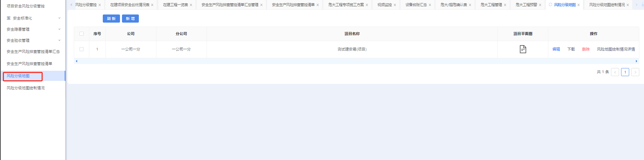The height and width of the screenshot is (160, 644).
Task: Switch to the 危大工程管理 tab
Action: click(x=491, y=5)
